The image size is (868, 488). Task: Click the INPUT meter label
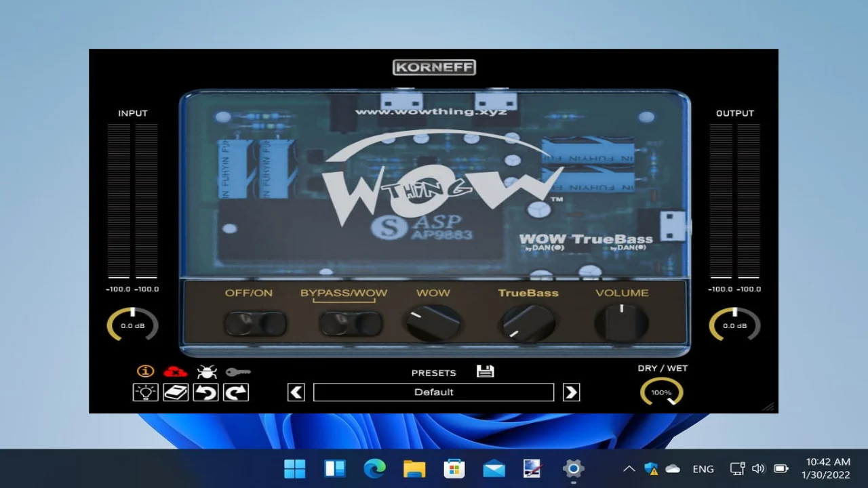[x=132, y=113]
